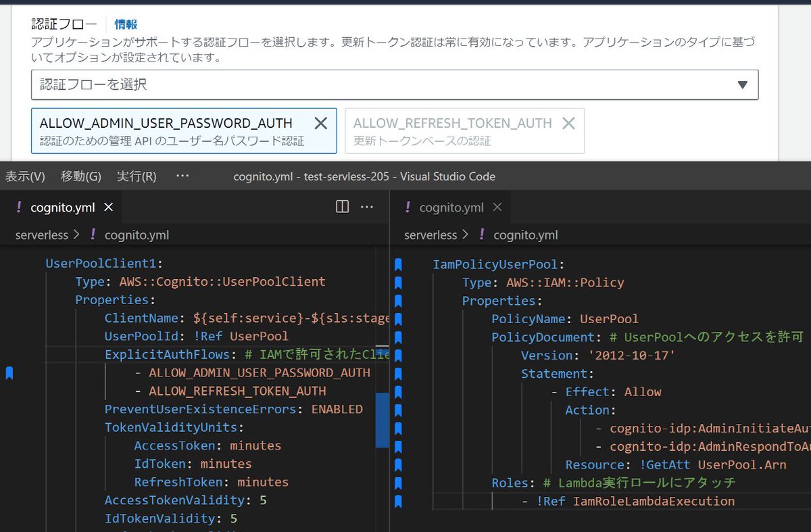The image size is (811, 532).
Task: Click the ClientName line in left editor
Action: tap(247, 318)
